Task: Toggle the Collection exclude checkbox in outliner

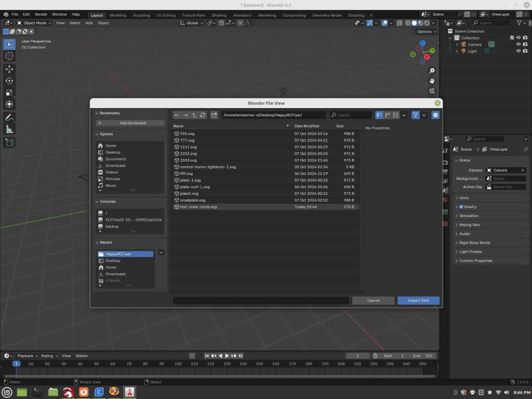Action: coord(512,37)
